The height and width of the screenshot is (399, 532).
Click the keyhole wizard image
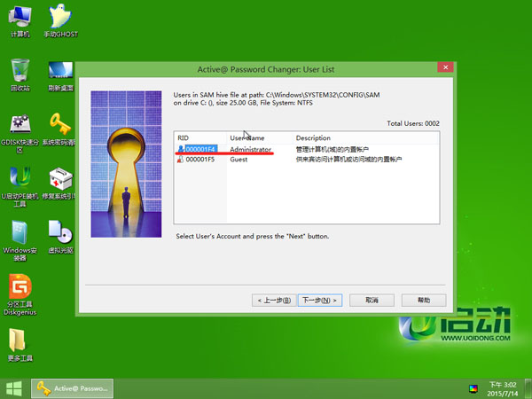tap(126, 164)
